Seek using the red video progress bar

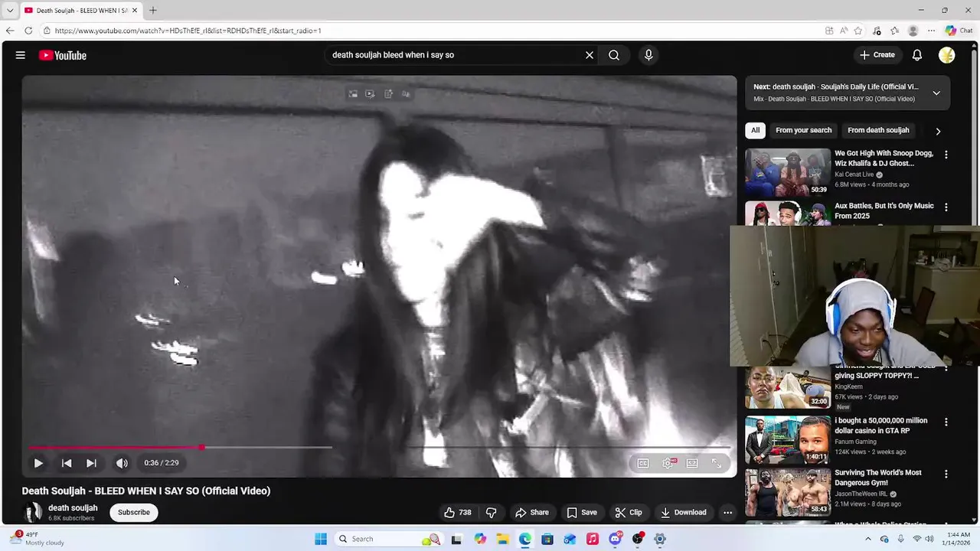pos(379,447)
